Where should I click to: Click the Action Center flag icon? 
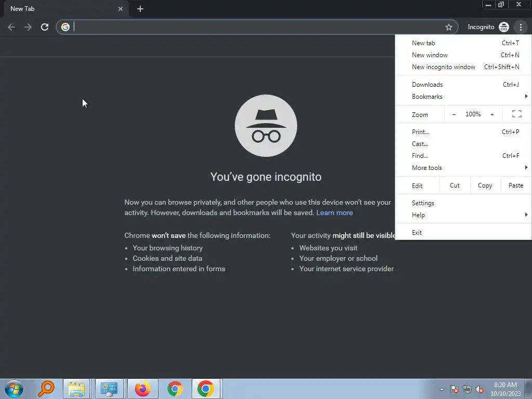point(455,390)
